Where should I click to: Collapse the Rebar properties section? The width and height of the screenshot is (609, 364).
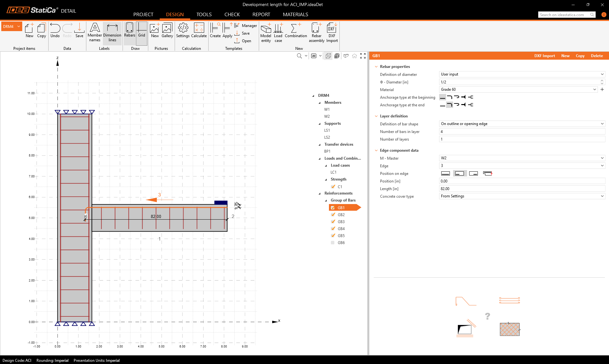pyautogui.click(x=376, y=67)
